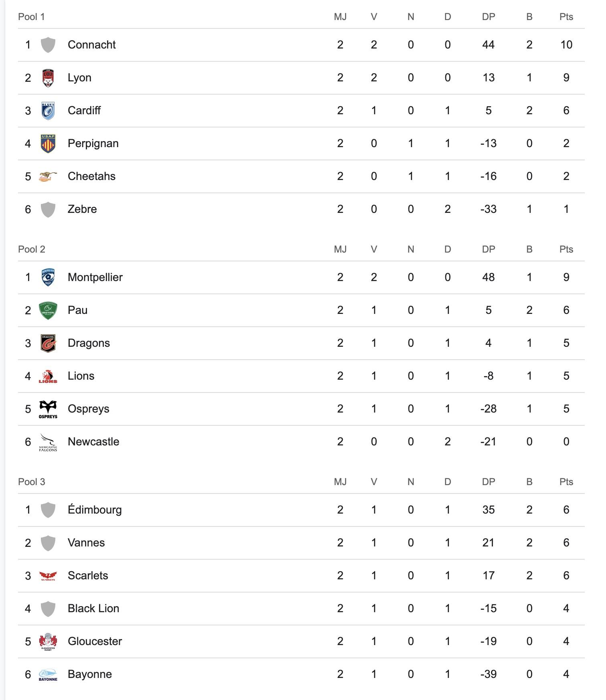Viewport: 606px width, 700px height.
Task: Click the Lions red logo
Action: (48, 376)
